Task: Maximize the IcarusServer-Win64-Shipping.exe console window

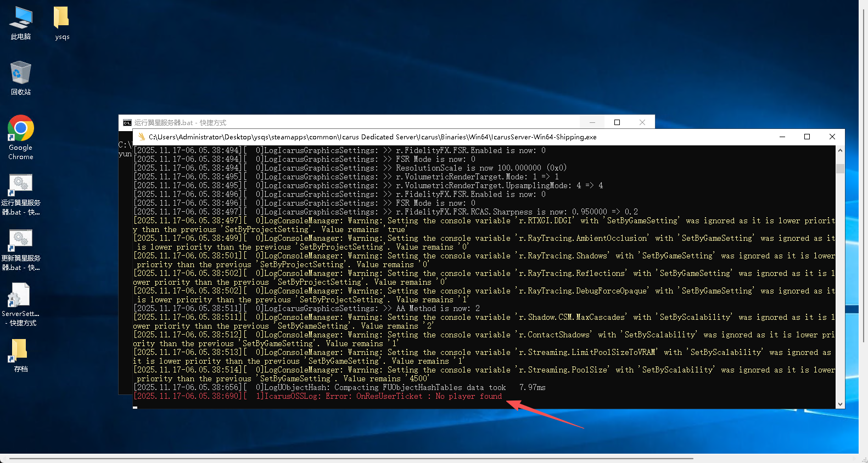Action: pos(807,137)
